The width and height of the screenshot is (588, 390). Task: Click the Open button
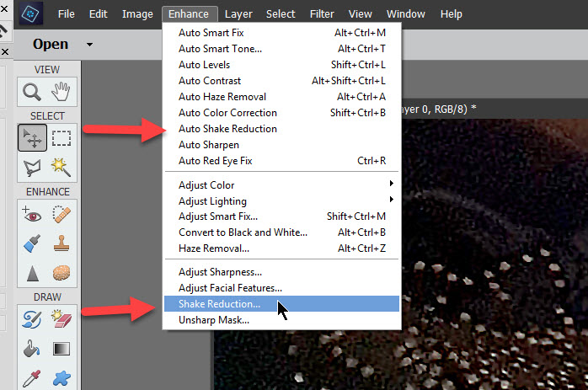pos(51,45)
